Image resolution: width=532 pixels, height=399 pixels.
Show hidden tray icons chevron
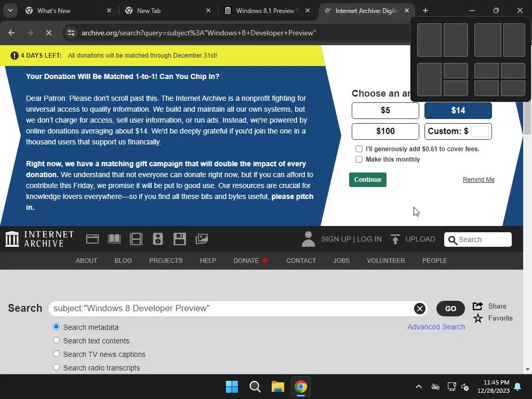point(419,387)
